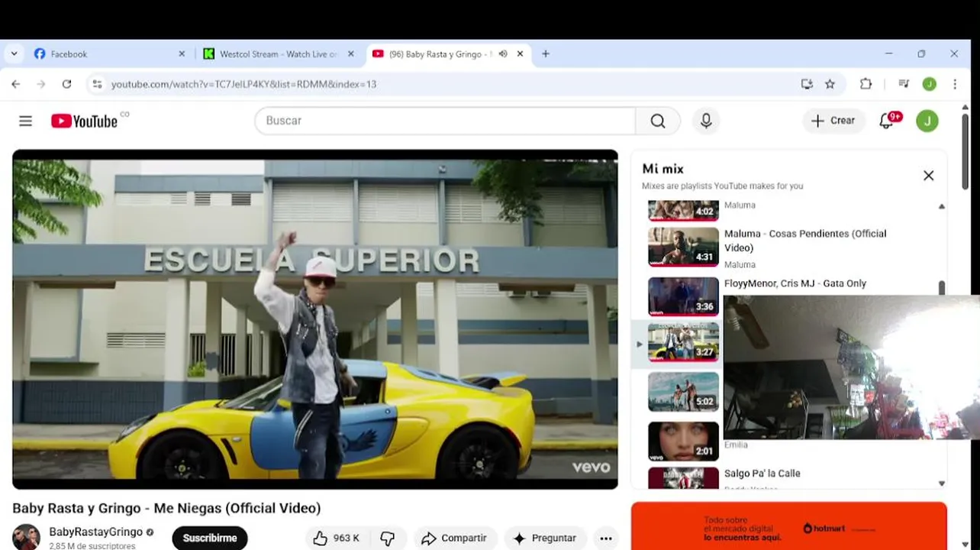Open more actions three-dot menu
The width and height of the screenshot is (980, 550).
606,539
